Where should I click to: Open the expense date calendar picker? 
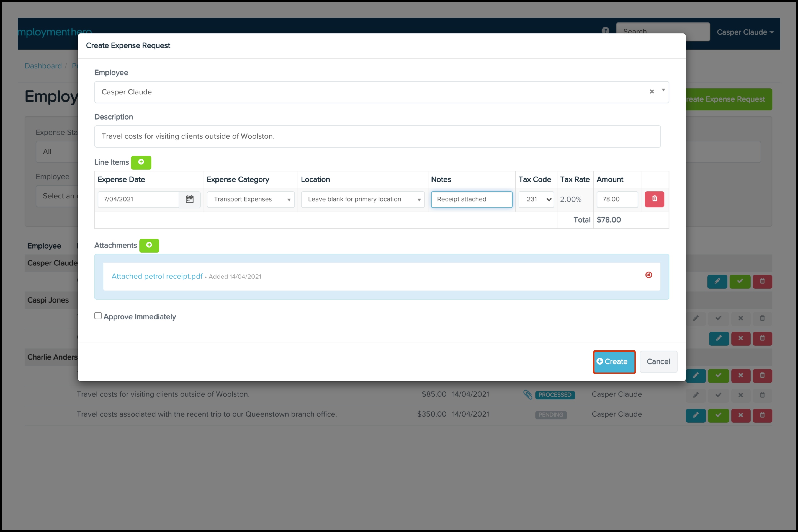[189, 199]
